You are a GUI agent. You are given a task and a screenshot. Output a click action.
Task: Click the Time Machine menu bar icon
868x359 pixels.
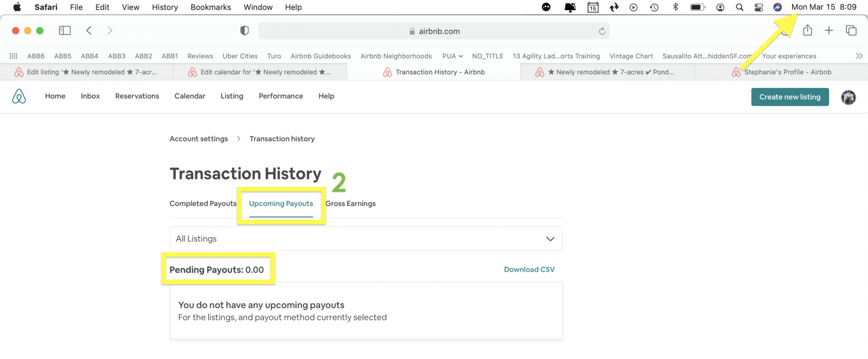(654, 7)
